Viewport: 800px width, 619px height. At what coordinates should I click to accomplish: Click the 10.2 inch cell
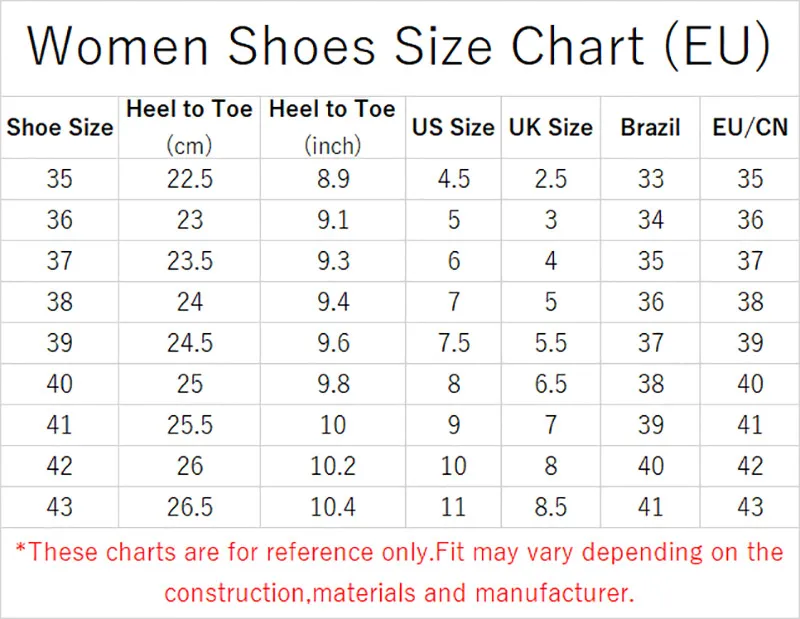pyautogui.click(x=332, y=466)
